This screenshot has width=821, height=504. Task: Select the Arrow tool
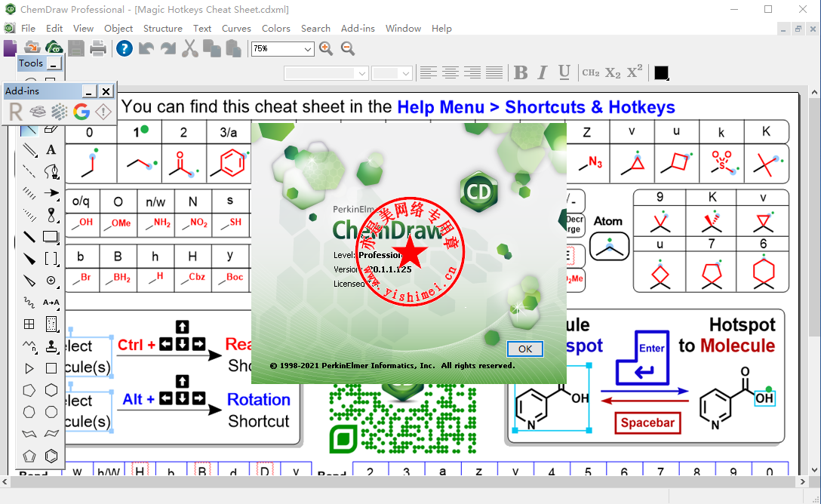point(51,193)
